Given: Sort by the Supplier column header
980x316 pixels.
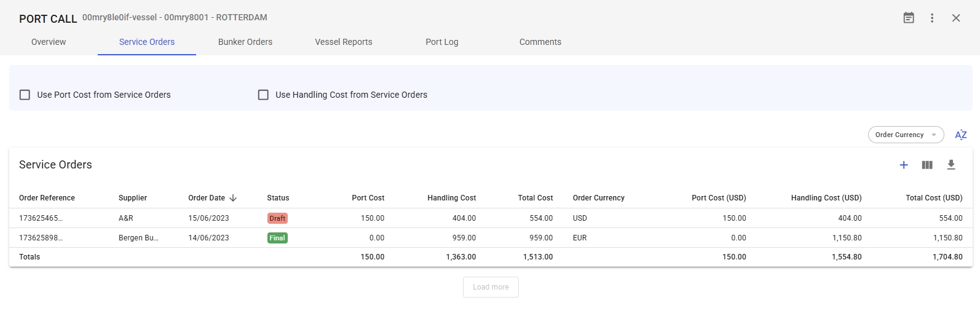Looking at the screenshot, I should click(133, 198).
